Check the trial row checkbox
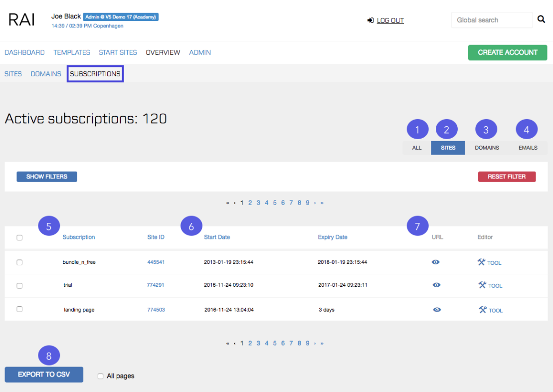Image resolution: width=553 pixels, height=392 pixels. [20, 285]
